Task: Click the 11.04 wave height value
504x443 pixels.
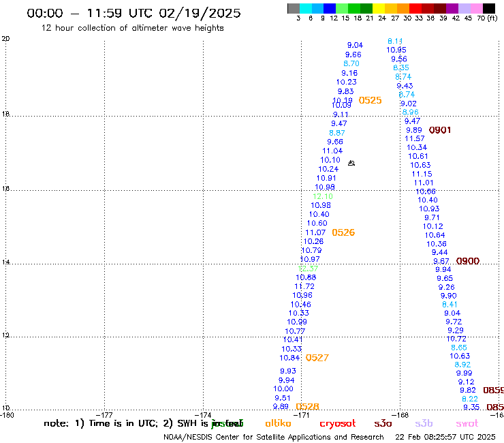Action: [x=332, y=151]
